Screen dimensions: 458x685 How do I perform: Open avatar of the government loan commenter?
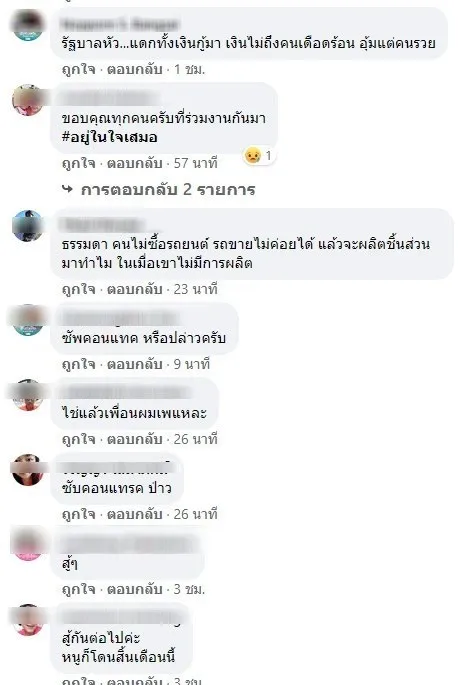[28, 25]
